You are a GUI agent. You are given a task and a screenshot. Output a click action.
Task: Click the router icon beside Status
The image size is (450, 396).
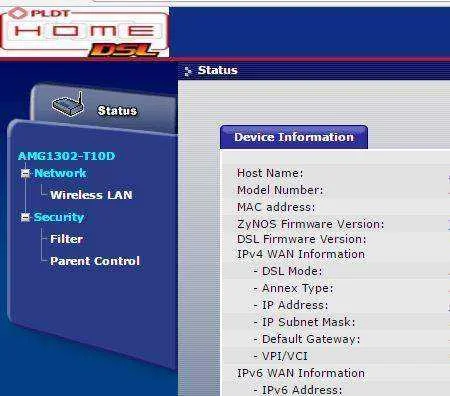[68, 105]
